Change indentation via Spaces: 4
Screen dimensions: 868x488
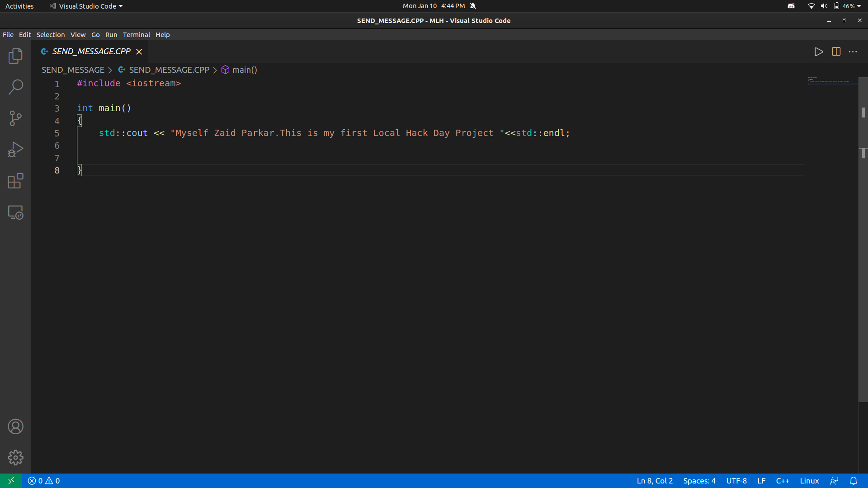(699, 481)
